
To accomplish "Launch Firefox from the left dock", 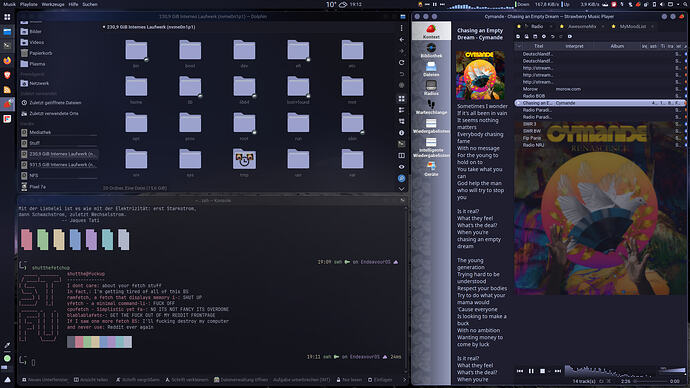I will [7, 60].
